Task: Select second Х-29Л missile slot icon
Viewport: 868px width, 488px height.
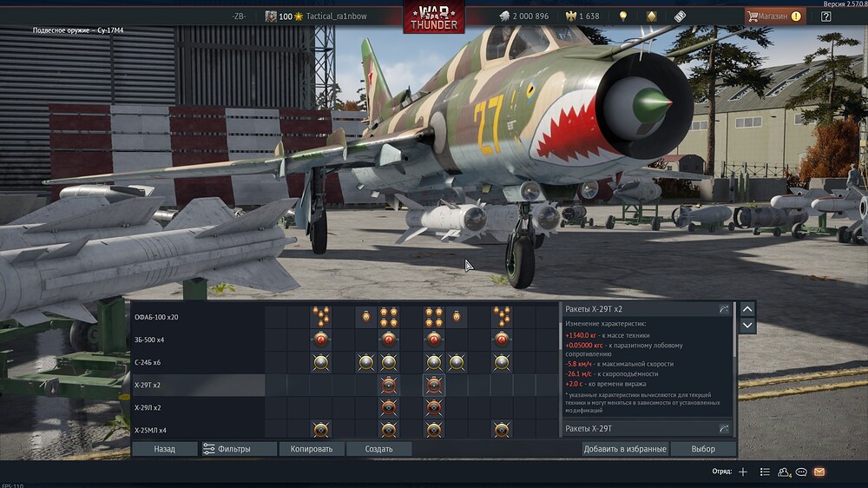Action: (x=434, y=408)
